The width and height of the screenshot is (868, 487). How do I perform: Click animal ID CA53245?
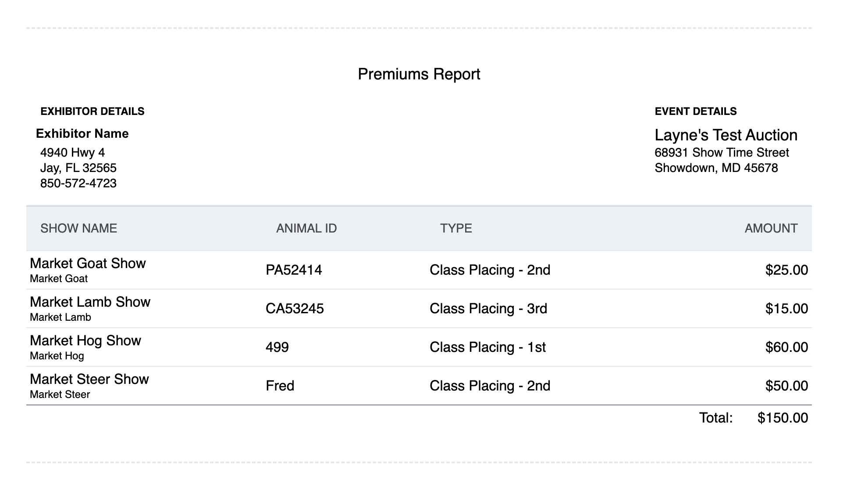point(295,308)
